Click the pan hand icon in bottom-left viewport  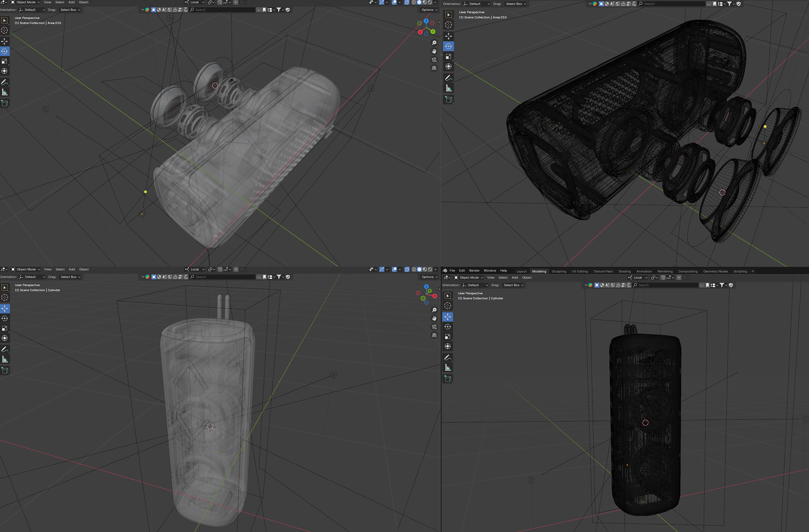(x=434, y=318)
